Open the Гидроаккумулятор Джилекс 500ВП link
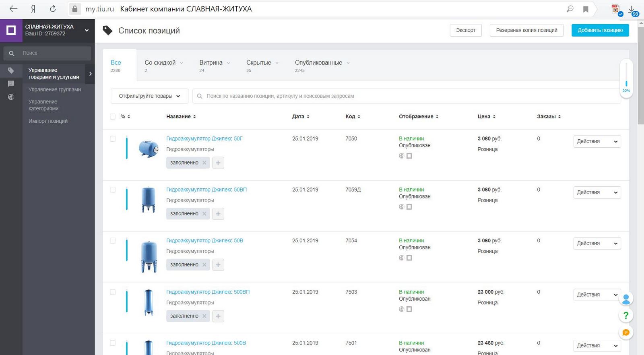The height and width of the screenshot is (355, 644). point(208,292)
